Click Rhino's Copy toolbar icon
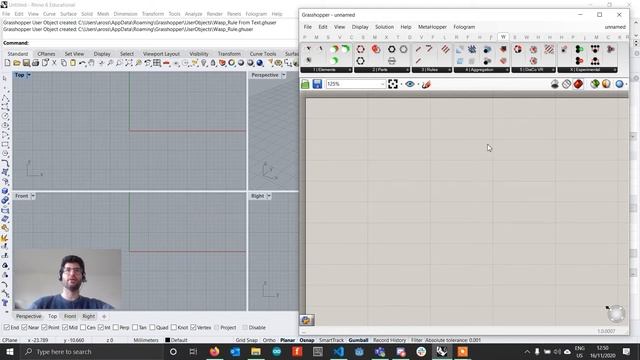Screen dimensions: 640x360 coord(64,63)
